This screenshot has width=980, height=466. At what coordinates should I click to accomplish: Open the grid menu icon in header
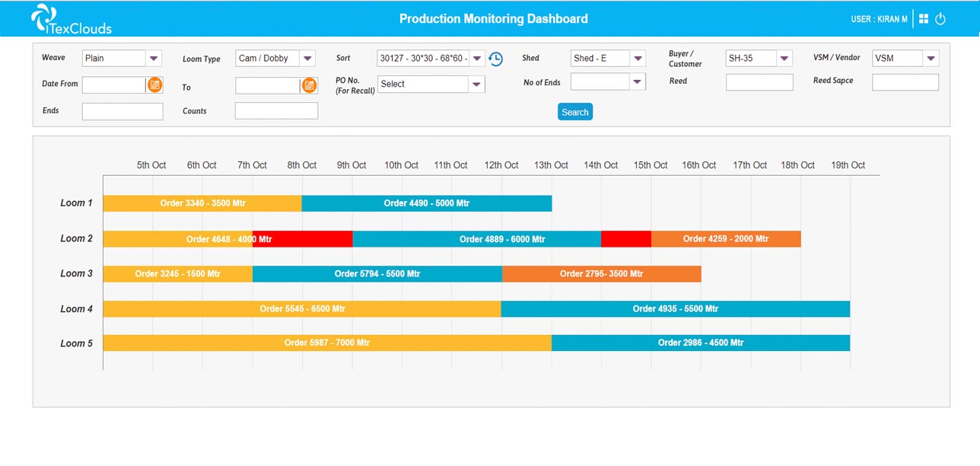924,19
